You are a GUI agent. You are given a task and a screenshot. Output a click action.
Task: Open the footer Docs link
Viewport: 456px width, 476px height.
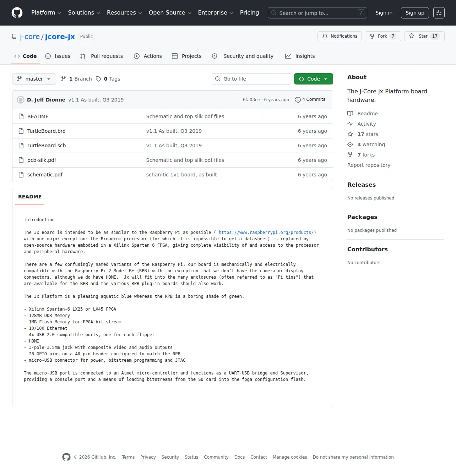[x=239, y=457]
